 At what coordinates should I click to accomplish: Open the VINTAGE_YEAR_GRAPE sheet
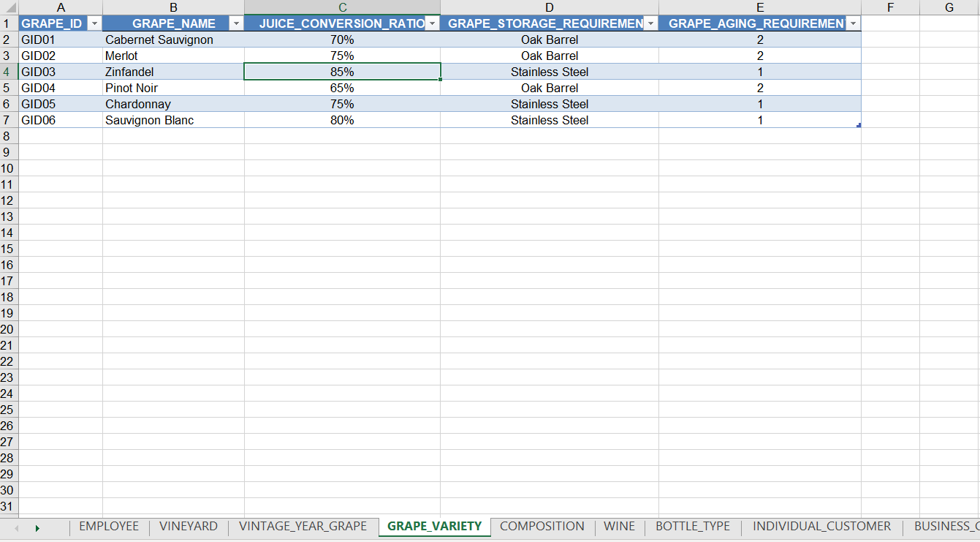pos(303,526)
